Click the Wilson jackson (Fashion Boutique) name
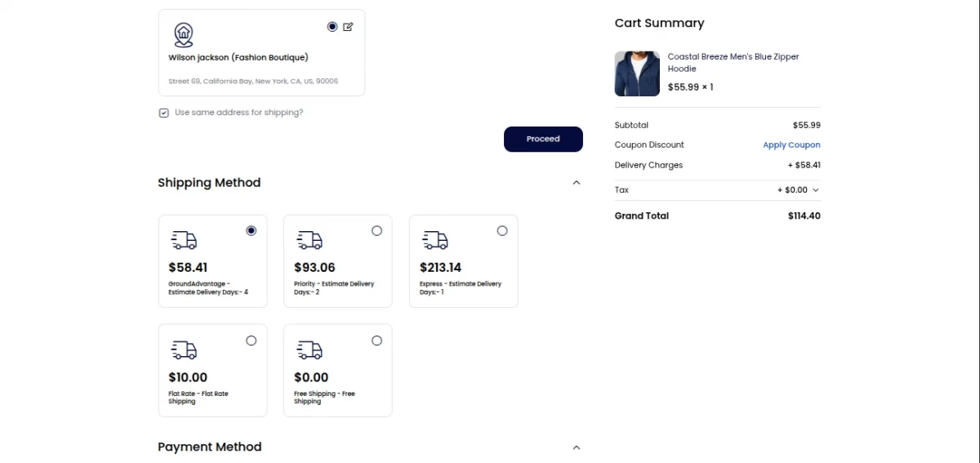Image resolution: width=980 pixels, height=463 pixels. click(x=238, y=58)
